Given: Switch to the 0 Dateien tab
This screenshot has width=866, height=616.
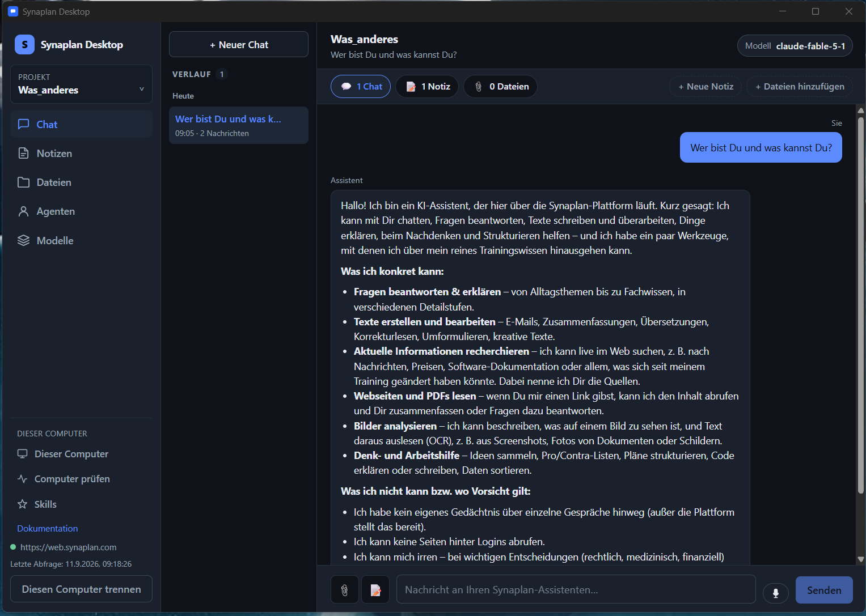Looking at the screenshot, I should (x=501, y=87).
